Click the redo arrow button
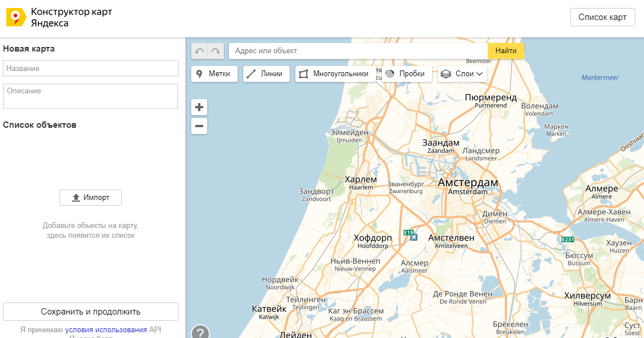This screenshot has height=338, width=644. (216, 51)
